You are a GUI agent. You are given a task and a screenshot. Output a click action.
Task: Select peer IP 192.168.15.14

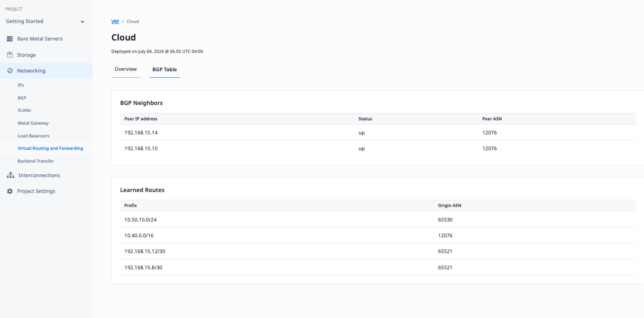(x=141, y=133)
